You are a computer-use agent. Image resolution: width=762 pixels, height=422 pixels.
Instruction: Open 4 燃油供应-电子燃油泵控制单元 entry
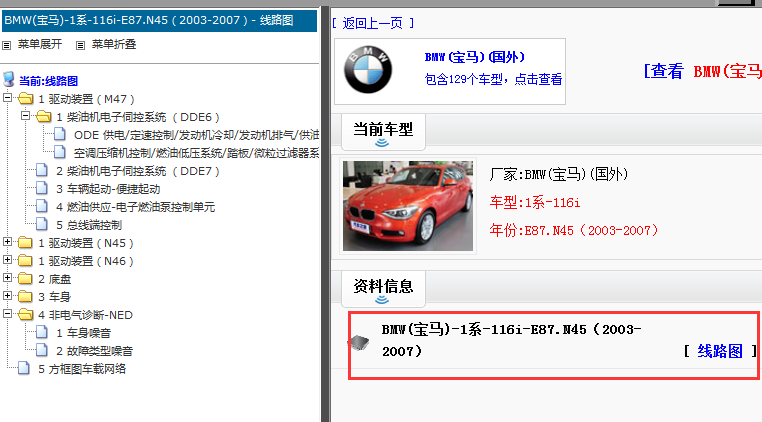point(135,207)
